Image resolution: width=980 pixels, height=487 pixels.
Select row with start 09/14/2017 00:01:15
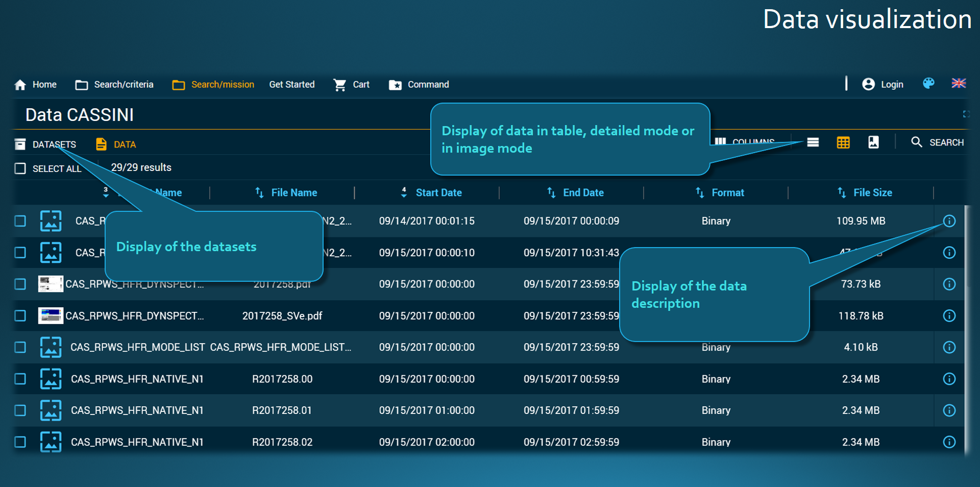click(20, 221)
